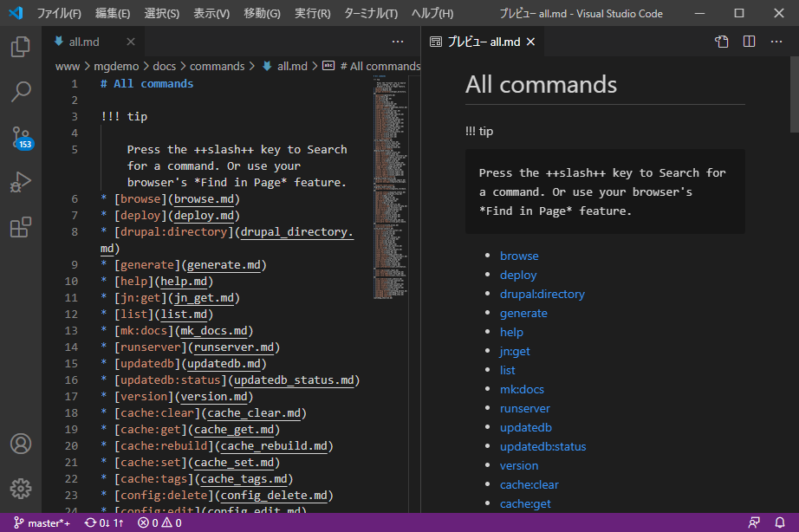The image size is (799, 532).
Task: Open the Explorer view in activity bar
Action: click(x=21, y=46)
